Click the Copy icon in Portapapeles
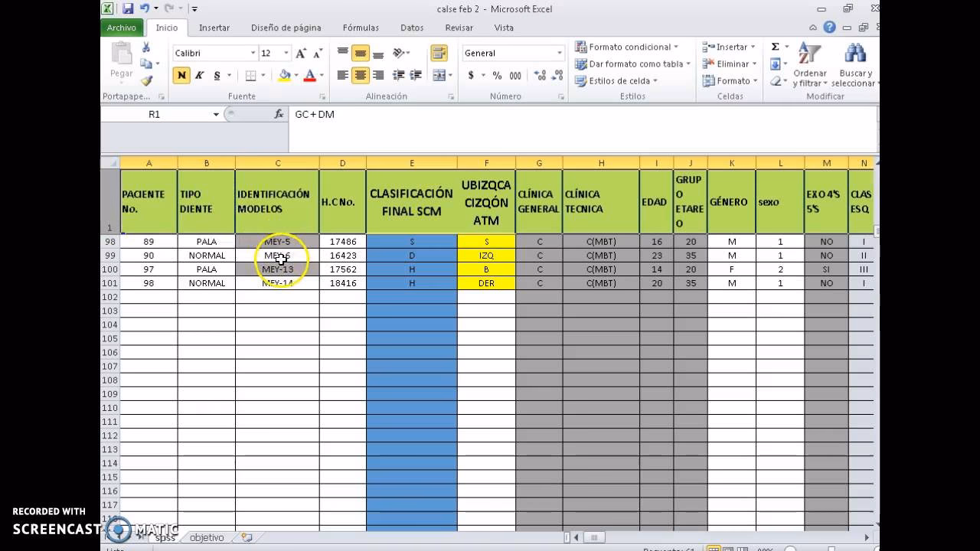The image size is (980, 551). coord(145,64)
